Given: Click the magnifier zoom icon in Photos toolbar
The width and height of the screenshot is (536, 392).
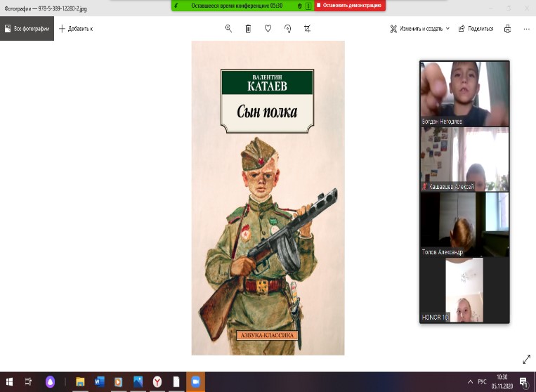Looking at the screenshot, I should pos(228,29).
